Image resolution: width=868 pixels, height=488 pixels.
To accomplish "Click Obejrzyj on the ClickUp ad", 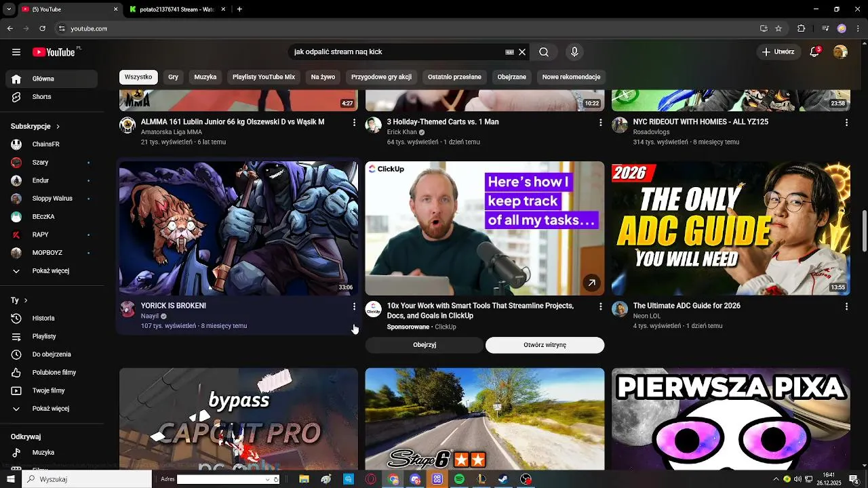I will click(425, 345).
